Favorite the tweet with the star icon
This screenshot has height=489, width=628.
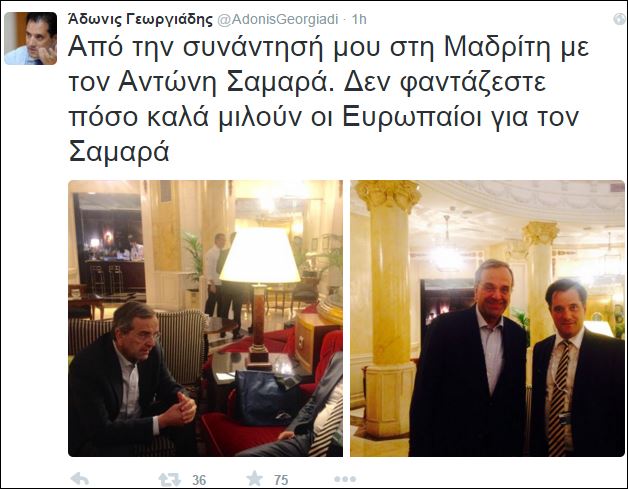(x=254, y=478)
